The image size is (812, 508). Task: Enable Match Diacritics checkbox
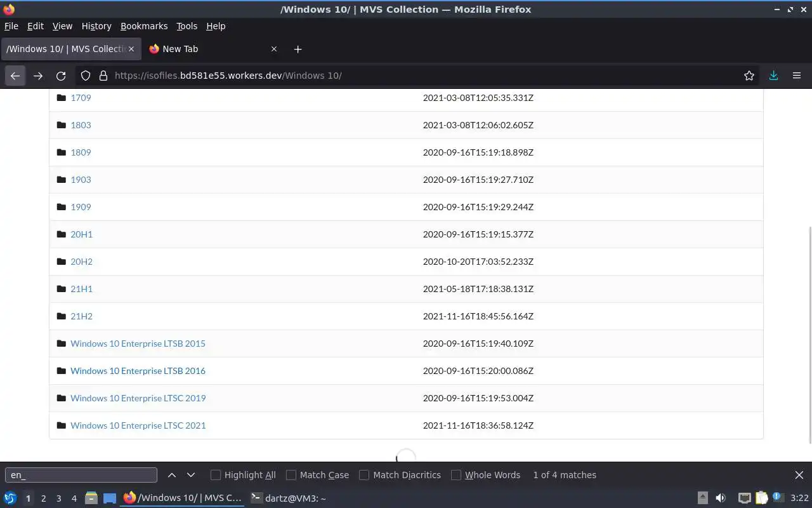coord(364,475)
